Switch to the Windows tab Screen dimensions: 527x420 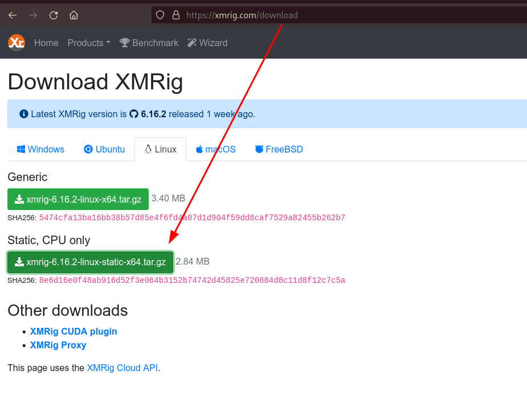pyautogui.click(x=40, y=149)
